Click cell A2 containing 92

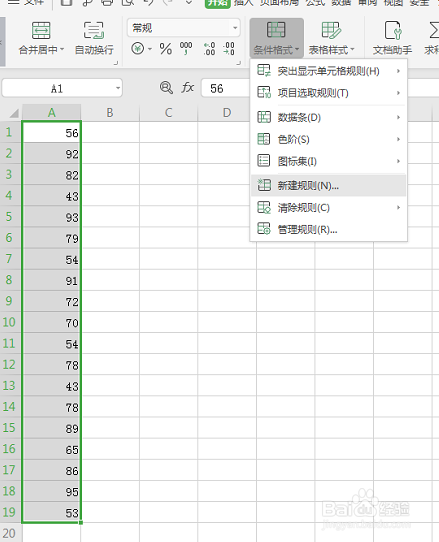[x=52, y=153]
